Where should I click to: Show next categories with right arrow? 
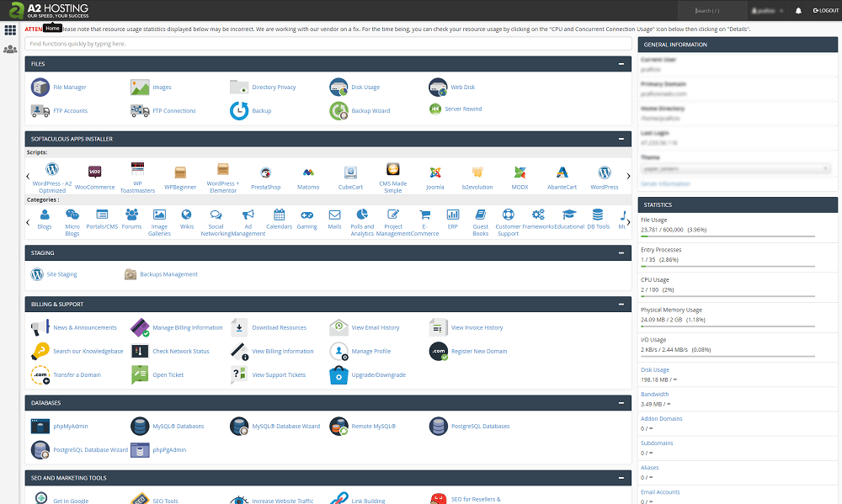[628, 221]
